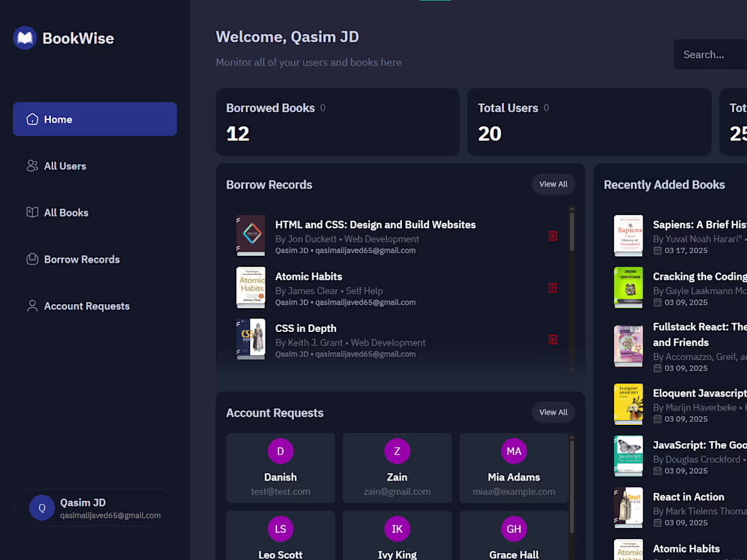
Task: Click the email zain@gmail.com under Zain
Action: coord(397,491)
